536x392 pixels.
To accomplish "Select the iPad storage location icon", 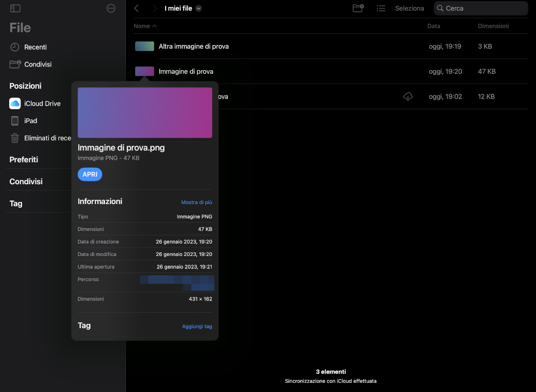I will coord(16,120).
